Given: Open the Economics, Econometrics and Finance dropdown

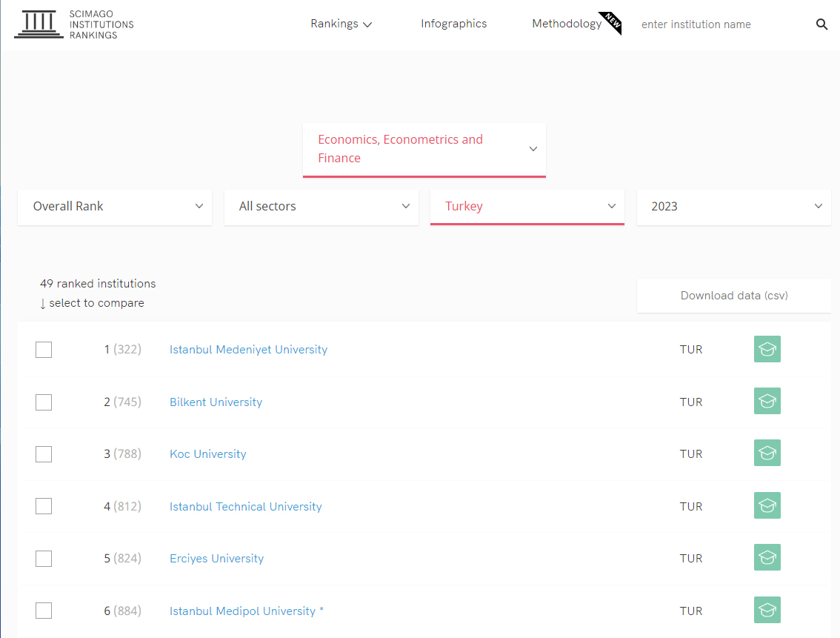Looking at the screenshot, I should (x=424, y=150).
